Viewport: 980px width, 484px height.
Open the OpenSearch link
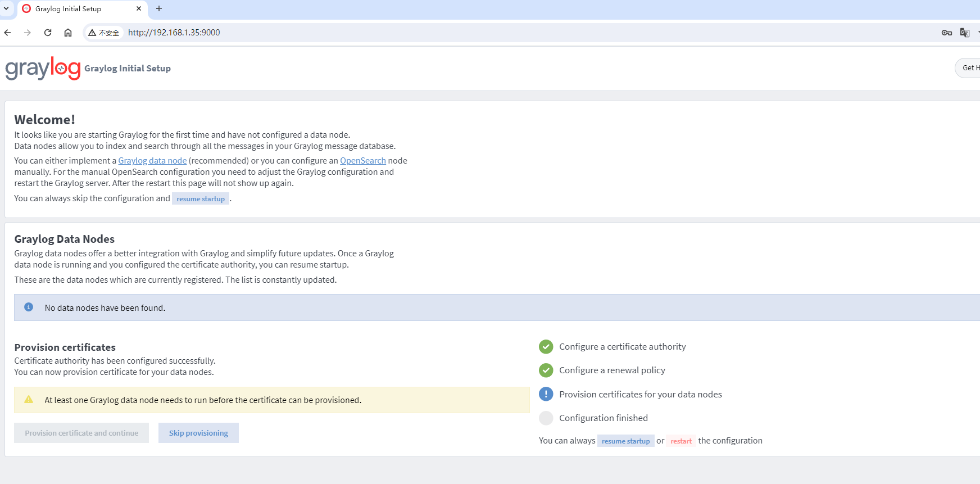[363, 161]
